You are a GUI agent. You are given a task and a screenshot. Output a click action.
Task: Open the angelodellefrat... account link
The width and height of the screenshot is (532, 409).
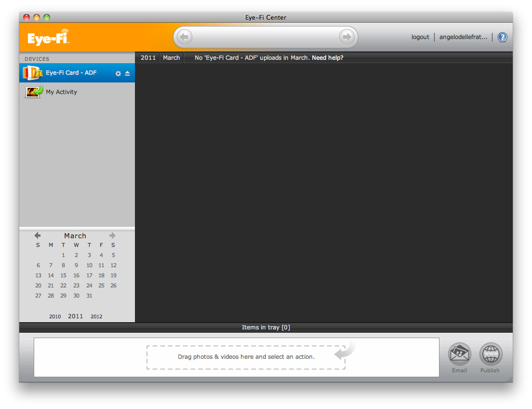coord(463,37)
